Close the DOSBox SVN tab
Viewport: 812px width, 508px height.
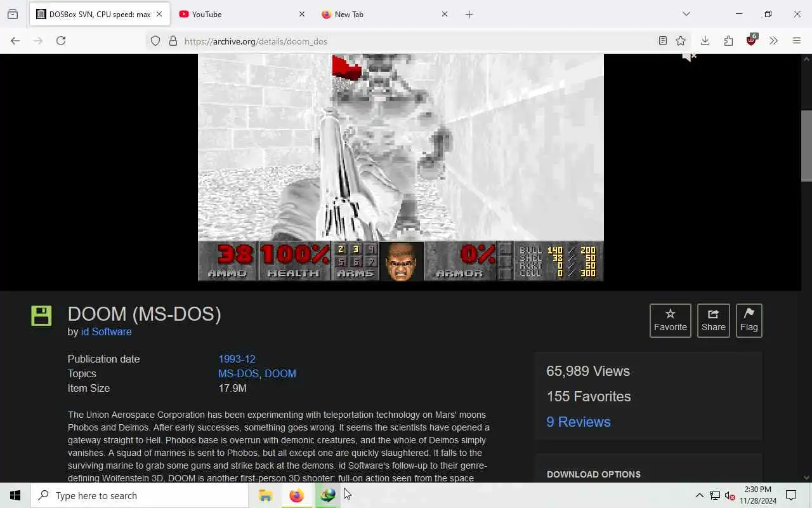click(x=159, y=14)
